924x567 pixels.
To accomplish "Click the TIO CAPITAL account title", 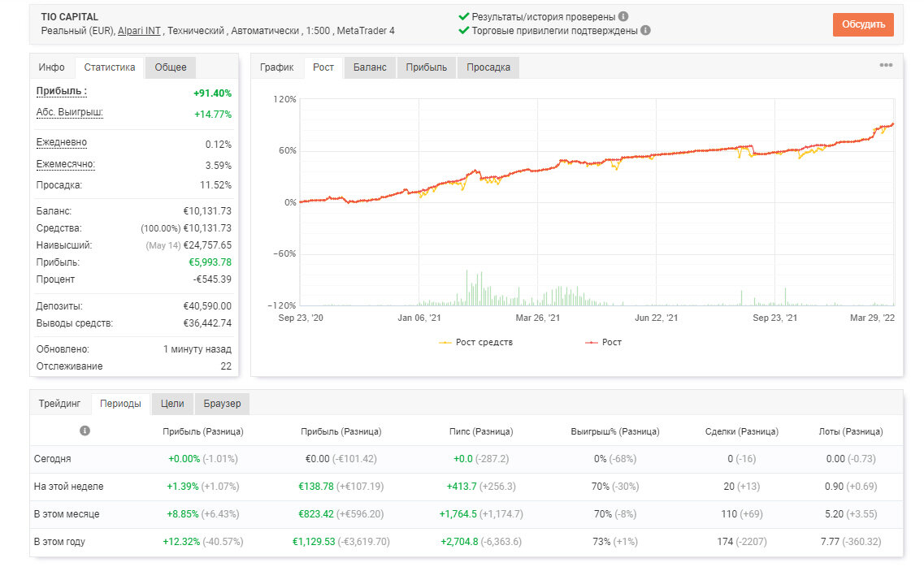I will click(70, 17).
